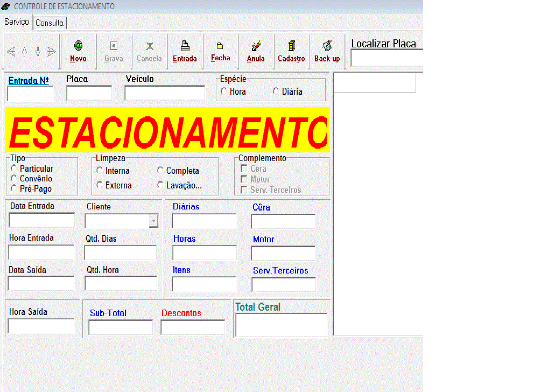548x392 pixels.
Task: Expand the Cliente dropdown list
Action: 153,221
